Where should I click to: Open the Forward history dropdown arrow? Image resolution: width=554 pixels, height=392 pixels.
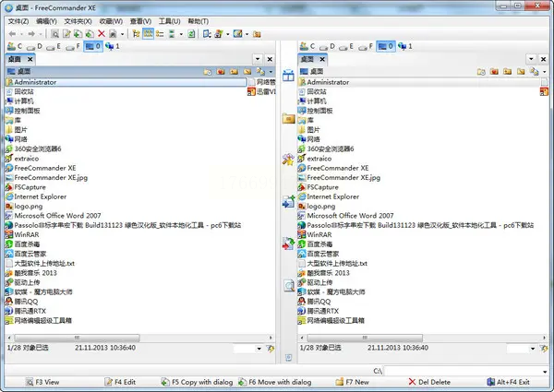(x=41, y=34)
